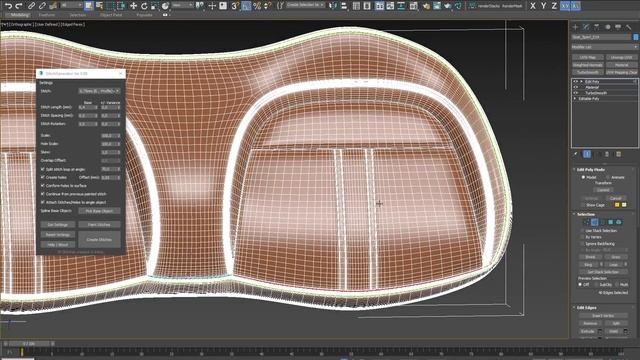Click the Align tool icon
This screenshot has width=640, height=360.
[x=344, y=6]
